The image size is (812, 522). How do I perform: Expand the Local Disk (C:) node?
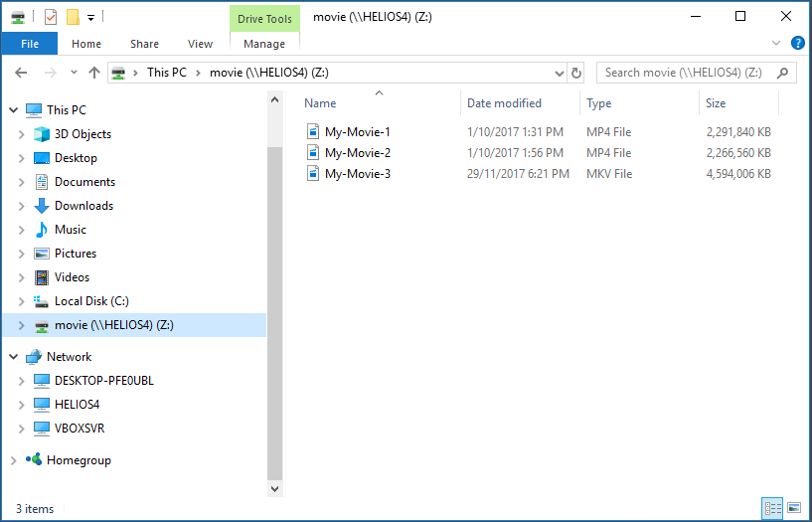(21, 301)
